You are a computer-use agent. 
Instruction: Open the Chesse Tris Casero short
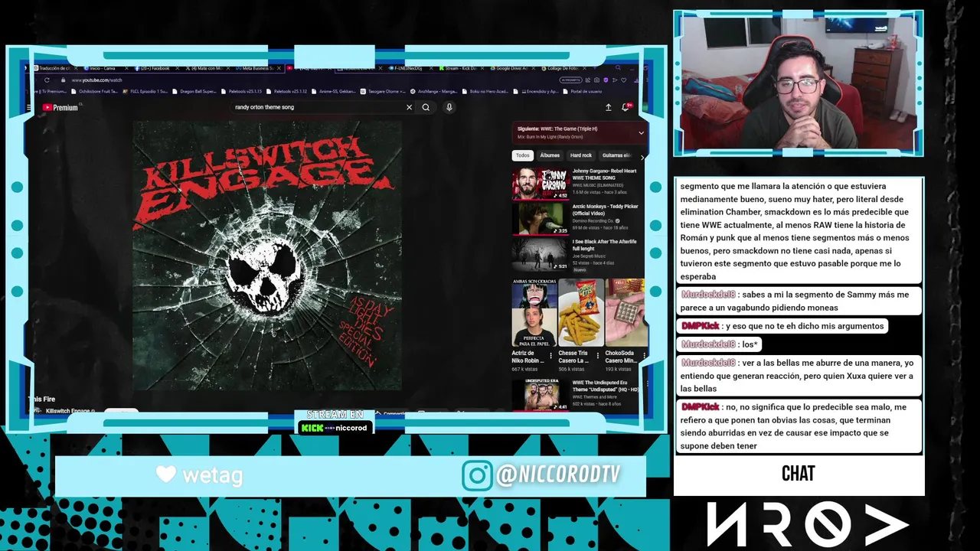(x=581, y=313)
